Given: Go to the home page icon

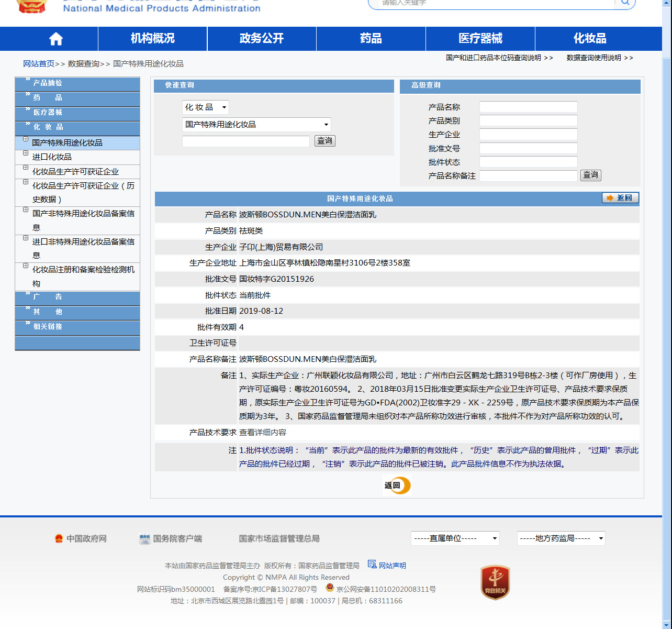Looking at the screenshot, I should coord(56,39).
